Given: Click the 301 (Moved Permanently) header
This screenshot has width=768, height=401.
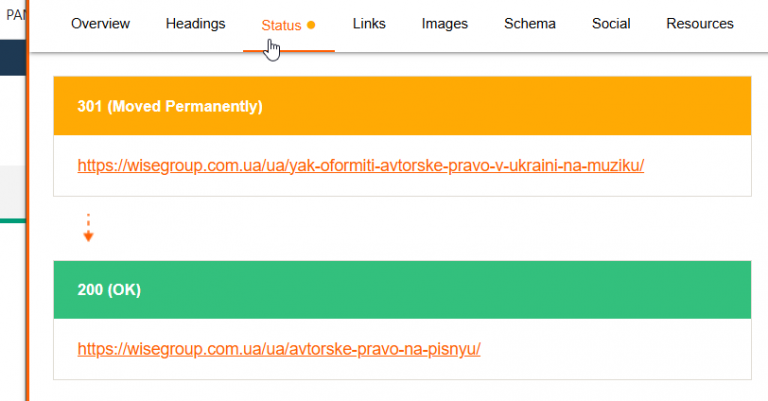Looking at the screenshot, I should (x=402, y=106).
